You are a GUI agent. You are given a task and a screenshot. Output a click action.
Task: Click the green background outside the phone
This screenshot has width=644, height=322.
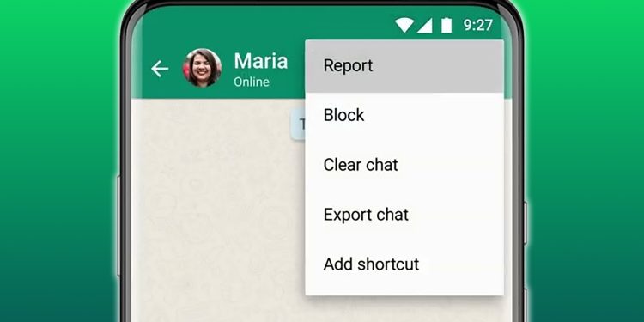[x=58, y=164]
